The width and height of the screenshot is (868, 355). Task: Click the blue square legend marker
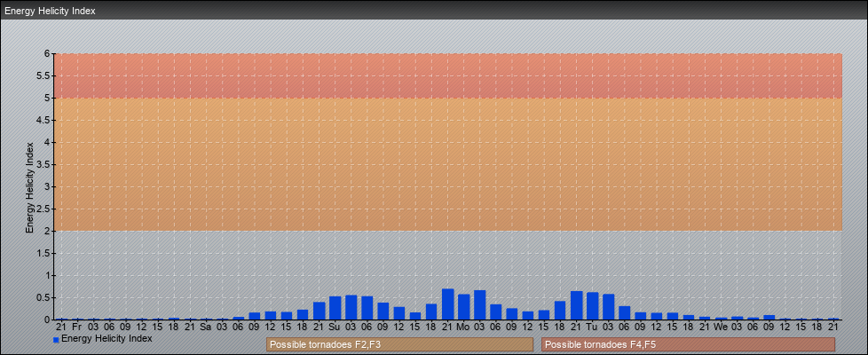point(56,340)
